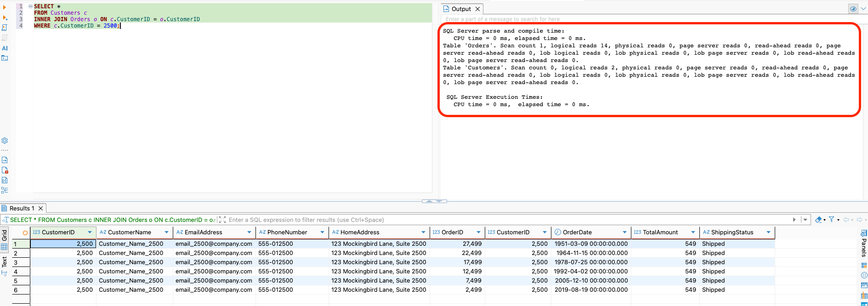Click the orange-marked grid icon in the results side strip
The width and height of the screenshot is (868, 306).
pyautogui.click(x=864, y=295)
